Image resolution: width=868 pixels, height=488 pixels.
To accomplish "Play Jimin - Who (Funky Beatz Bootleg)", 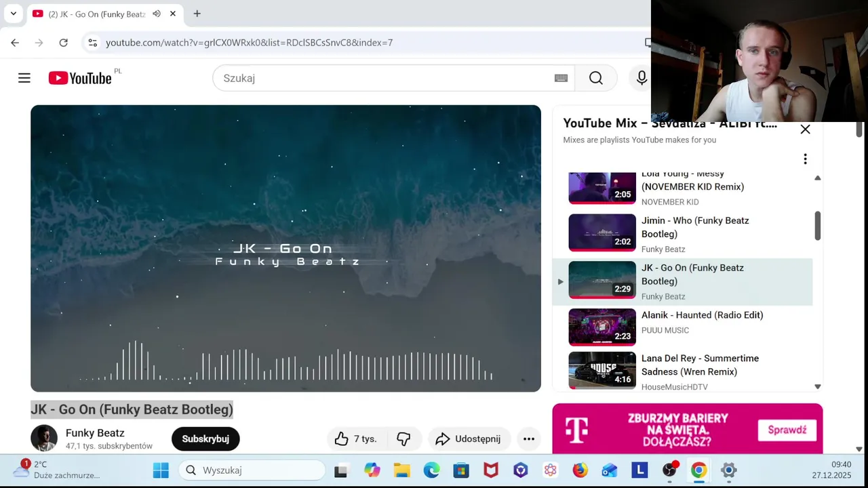I will (x=695, y=227).
